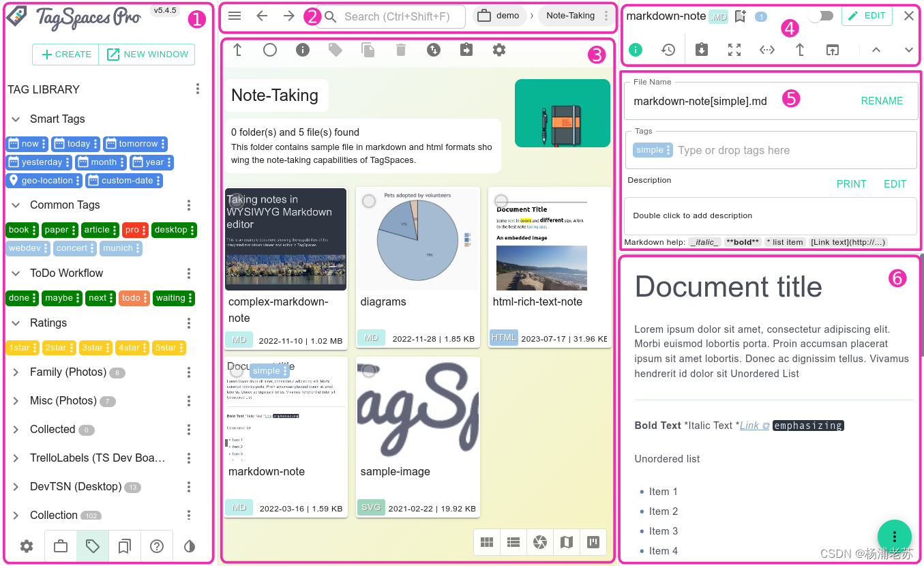
Task: Click the NEW WINDOW button
Action: (147, 55)
